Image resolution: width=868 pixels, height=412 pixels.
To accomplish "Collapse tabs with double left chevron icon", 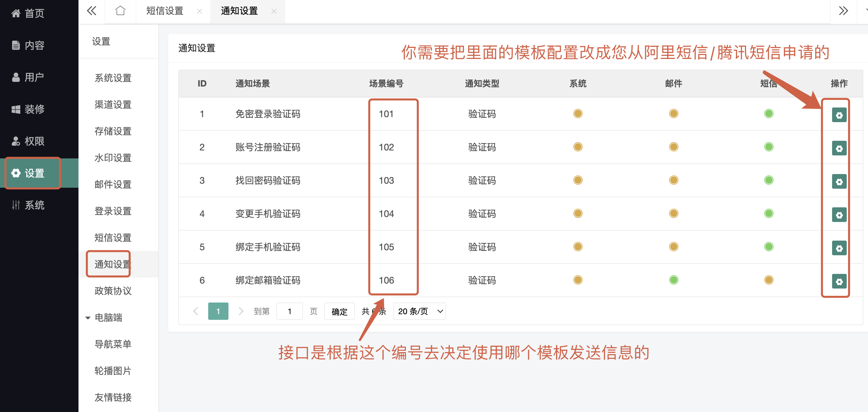I will pos(92,11).
